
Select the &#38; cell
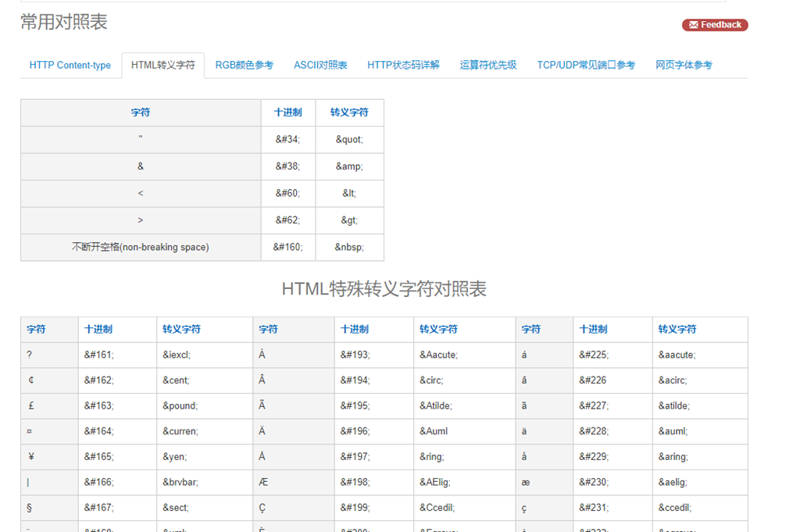pos(287,166)
